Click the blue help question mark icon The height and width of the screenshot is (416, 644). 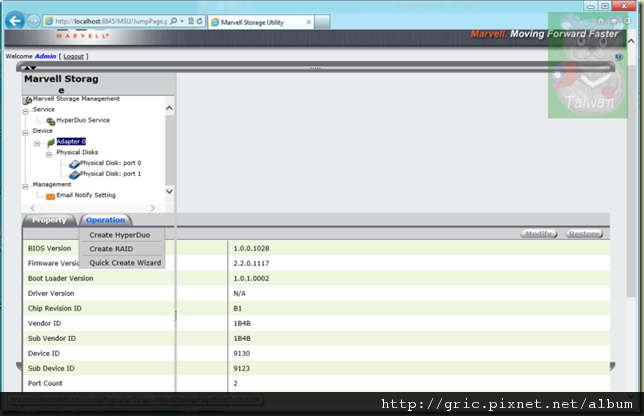[x=619, y=57]
